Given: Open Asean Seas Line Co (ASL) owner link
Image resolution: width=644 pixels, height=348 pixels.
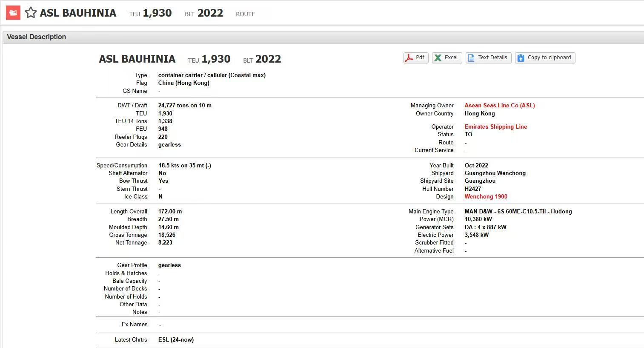Looking at the screenshot, I should click(x=500, y=106).
